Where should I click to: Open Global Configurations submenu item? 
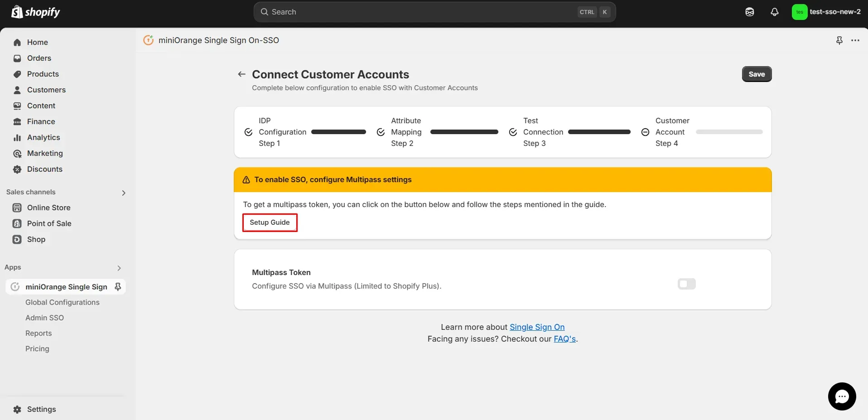pos(63,302)
